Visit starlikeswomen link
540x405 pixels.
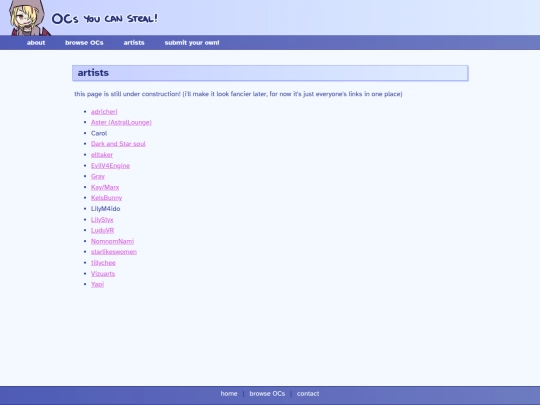pyautogui.click(x=114, y=252)
